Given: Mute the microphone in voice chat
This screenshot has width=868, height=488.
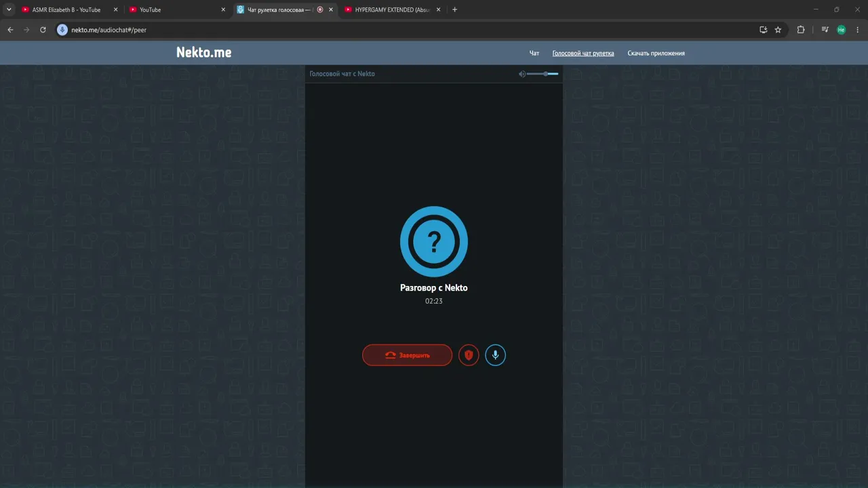Looking at the screenshot, I should coord(496,355).
